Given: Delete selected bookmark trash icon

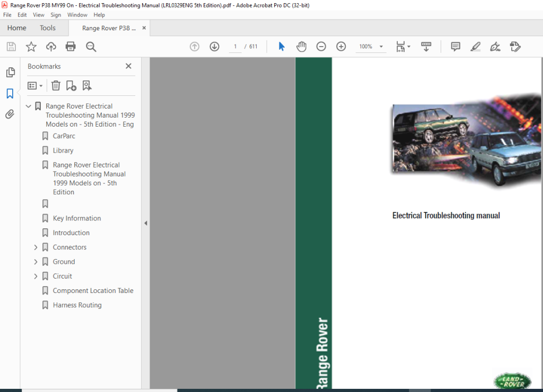Looking at the screenshot, I should [x=56, y=85].
